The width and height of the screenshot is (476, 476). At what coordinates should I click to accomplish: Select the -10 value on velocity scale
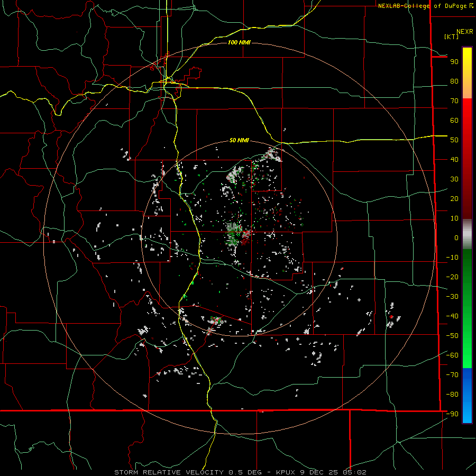[x=452, y=258]
